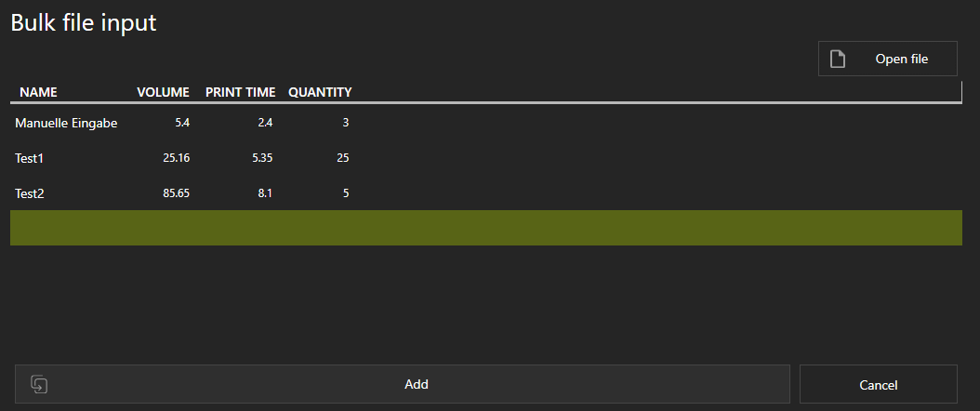Screen dimensions: 980x411
Task: Sort the table by NAME column
Action: click(38, 92)
